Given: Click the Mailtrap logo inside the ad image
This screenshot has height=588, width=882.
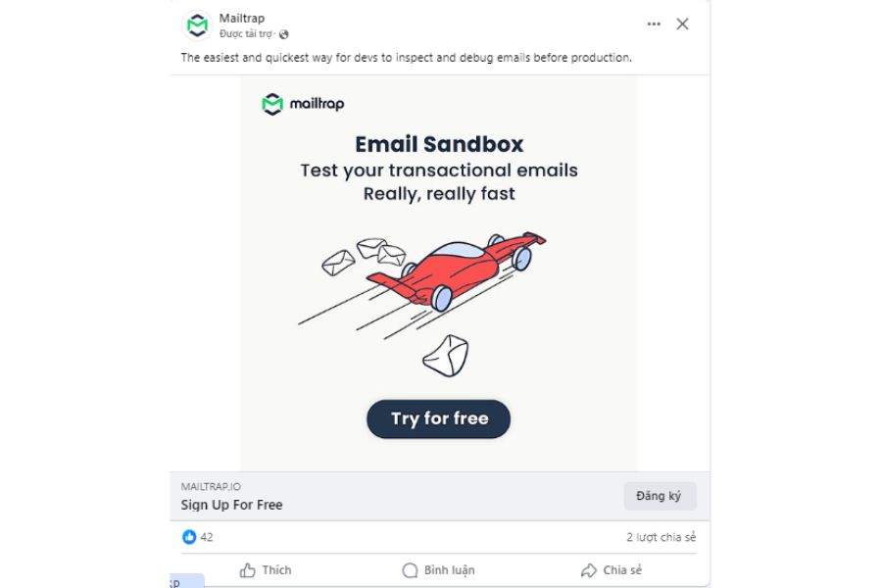Looking at the screenshot, I should (x=304, y=101).
